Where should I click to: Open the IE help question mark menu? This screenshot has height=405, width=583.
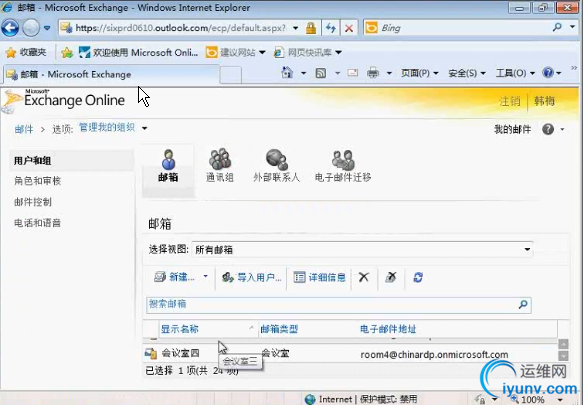pyautogui.click(x=551, y=73)
